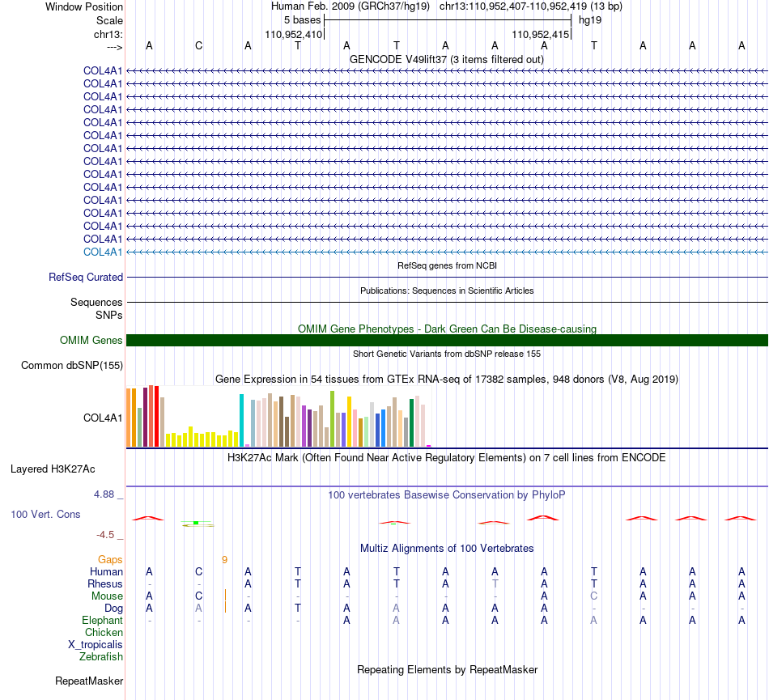Open the Layered H3K27Ac track label
Screen dimensions: 769x700
point(53,469)
